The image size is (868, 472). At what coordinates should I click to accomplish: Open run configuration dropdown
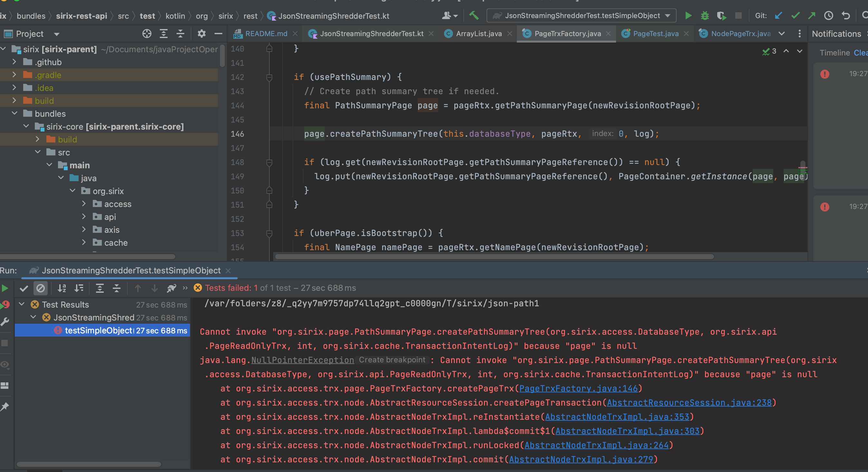[581, 16]
